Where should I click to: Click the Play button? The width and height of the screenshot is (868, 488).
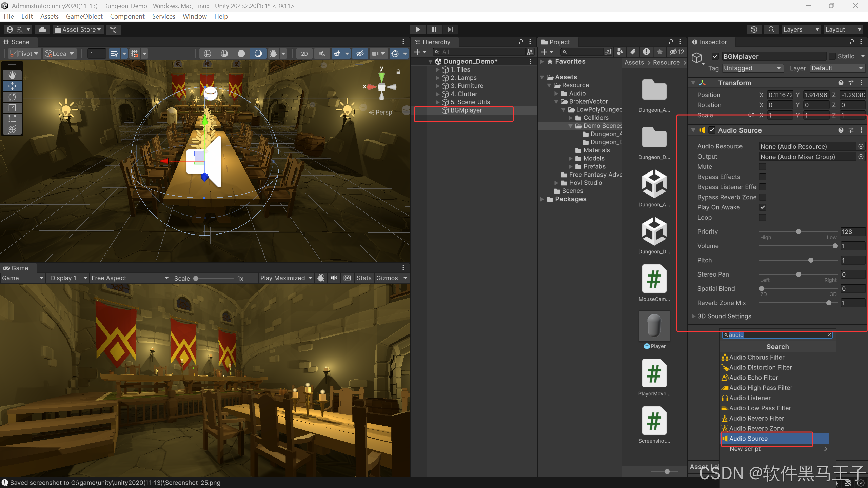click(x=418, y=29)
